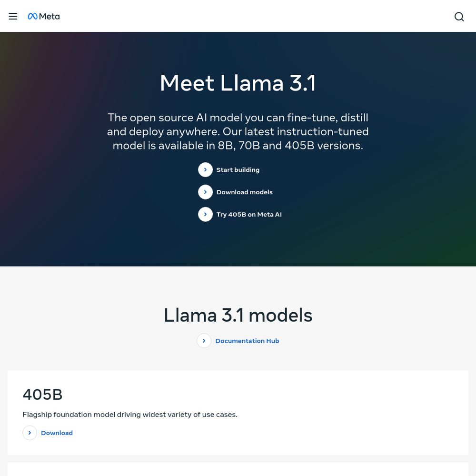The width and height of the screenshot is (476, 476).
Task: Open the search magnifier icon
Action: click(x=459, y=17)
